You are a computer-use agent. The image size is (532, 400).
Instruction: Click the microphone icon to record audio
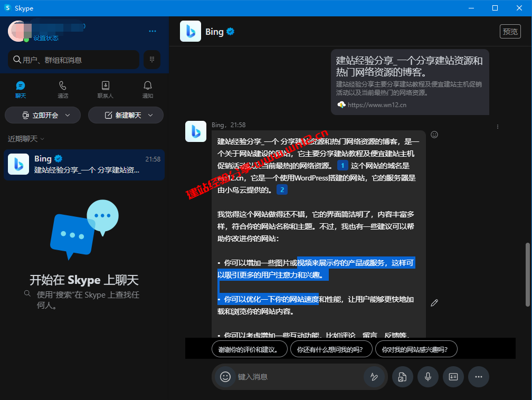point(427,377)
